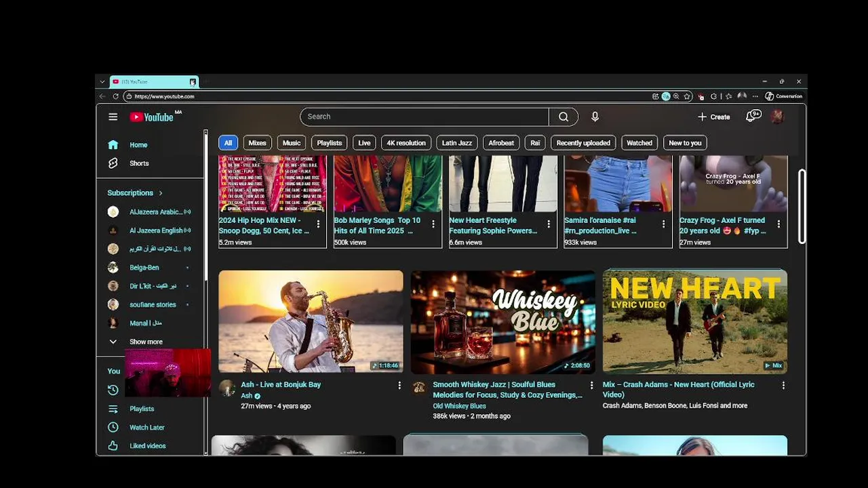Image resolution: width=868 pixels, height=488 pixels.
Task: Open Playlists from the sidebar
Action: pos(142,409)
